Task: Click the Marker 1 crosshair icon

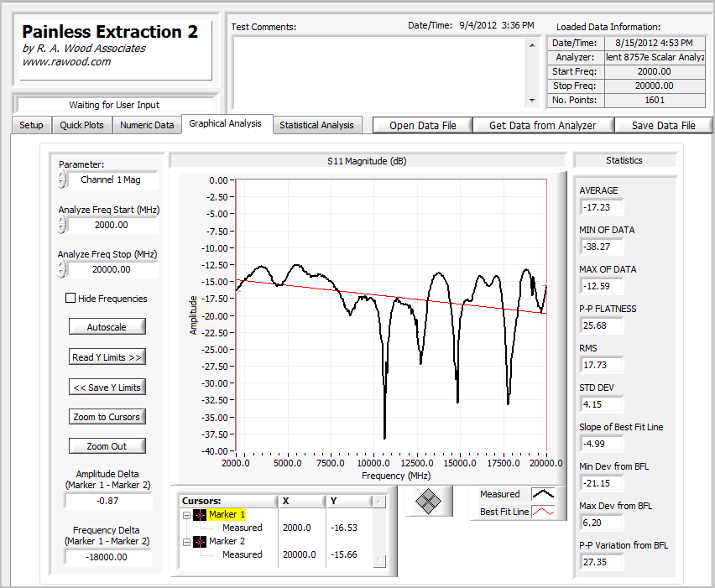Action: [200, 515]
